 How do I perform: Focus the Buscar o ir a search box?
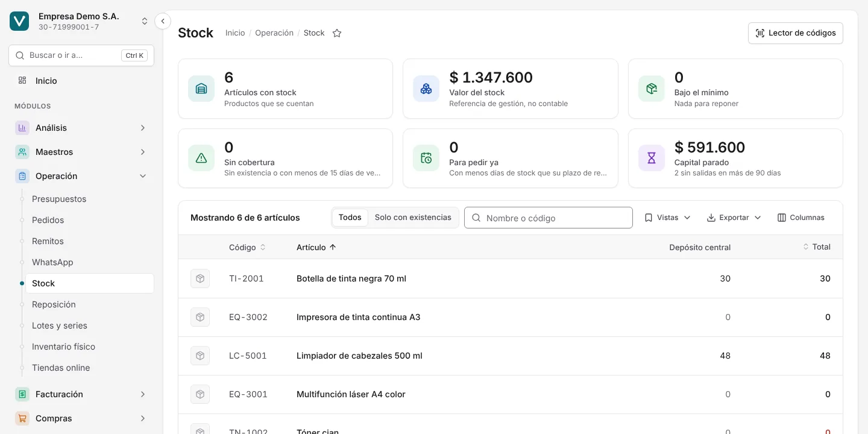coord(81,55)
